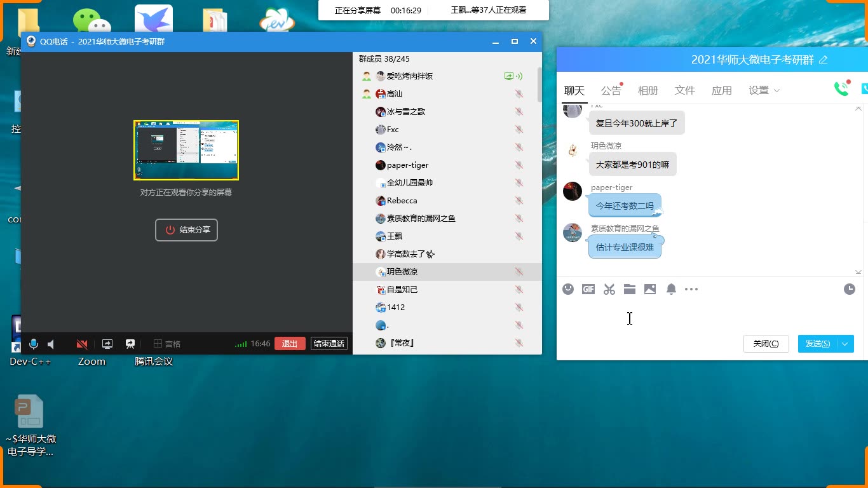The image size is (868, 488).
Task: Open the 相册 tab
Action: [648, 90]
